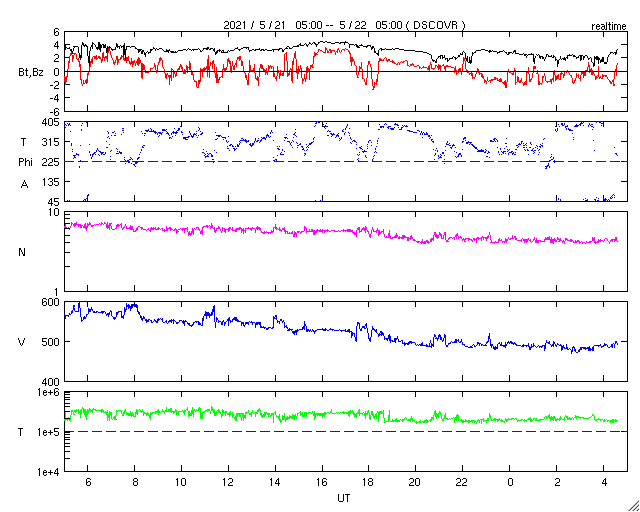Click the "22" hour tick on the UT axis
Viewport: 640px width, 512px height.
pos(463,483)
